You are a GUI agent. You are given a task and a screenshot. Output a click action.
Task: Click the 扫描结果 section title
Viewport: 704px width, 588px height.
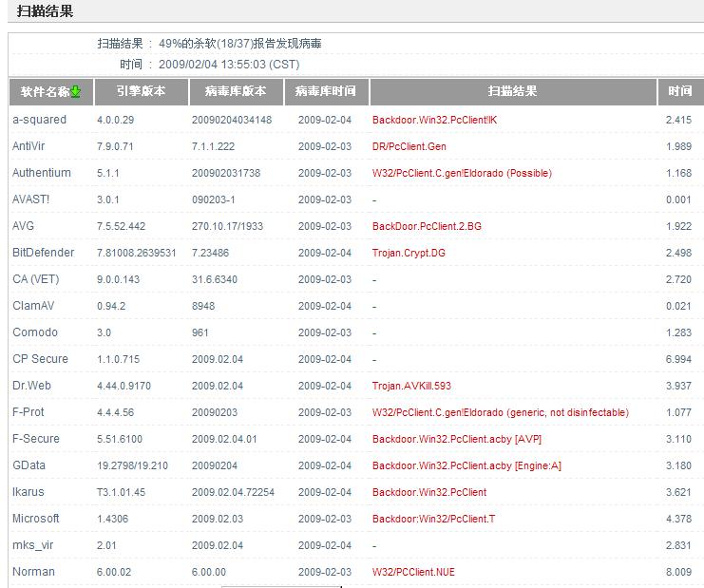click(45, 10)
